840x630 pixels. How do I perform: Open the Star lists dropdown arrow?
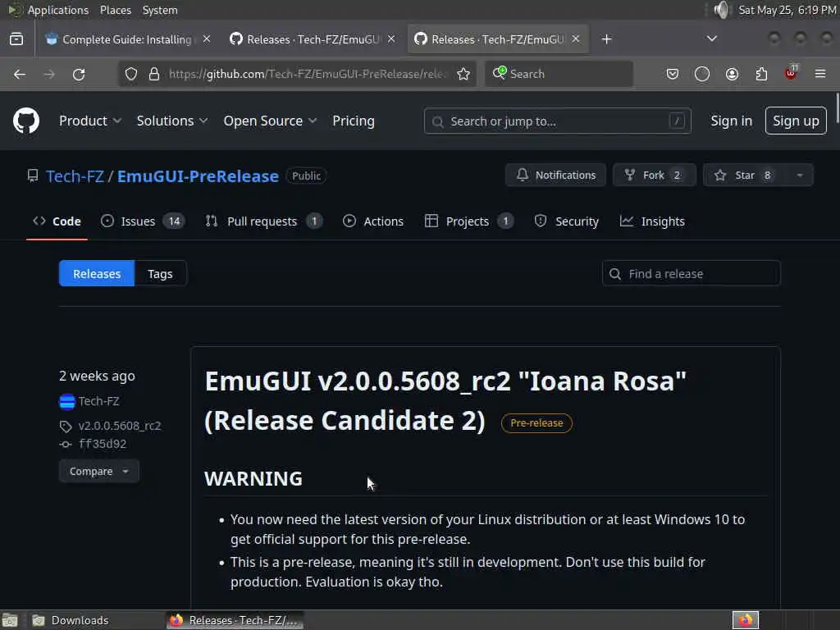(x=800, y=176)
